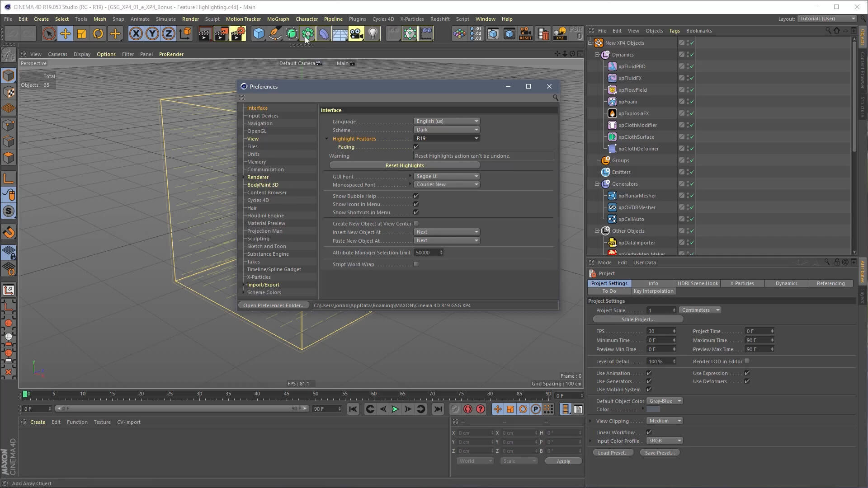Viewport: 868px width, 488px height.
Task: Click the Camera object icon
Action: (356, 34)
